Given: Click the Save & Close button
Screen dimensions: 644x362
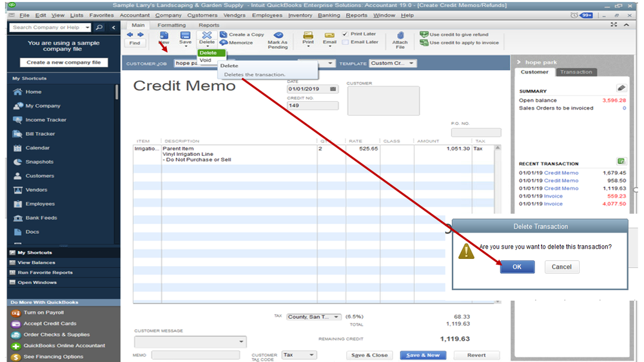Looking at the screenshot, I should [x=369, y=355].
